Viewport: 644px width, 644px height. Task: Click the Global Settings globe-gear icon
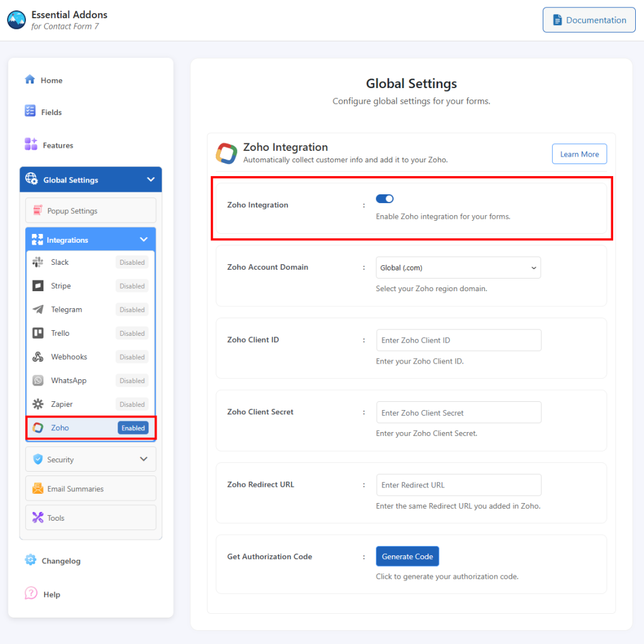tap(31, 179)
